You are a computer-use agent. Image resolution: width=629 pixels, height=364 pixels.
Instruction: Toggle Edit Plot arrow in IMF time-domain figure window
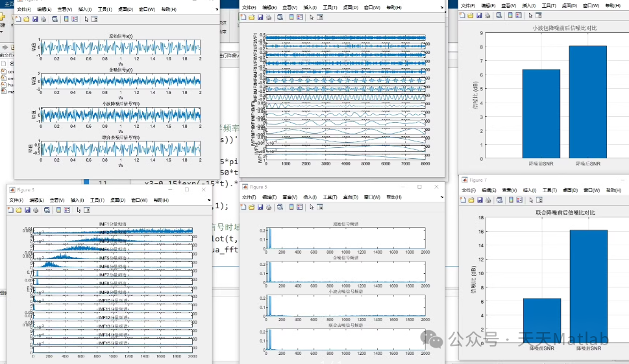pos(312,18)
